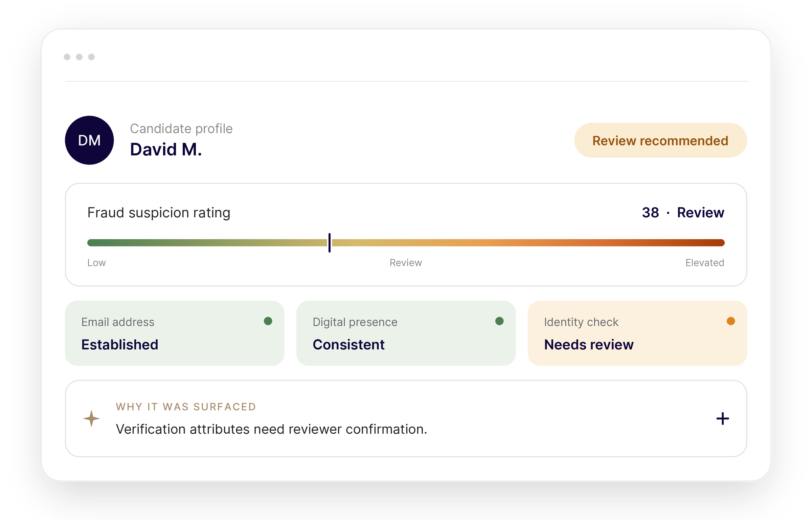Click the fraud rating marker at 38
812x520 pixels.
coord(330,242)
